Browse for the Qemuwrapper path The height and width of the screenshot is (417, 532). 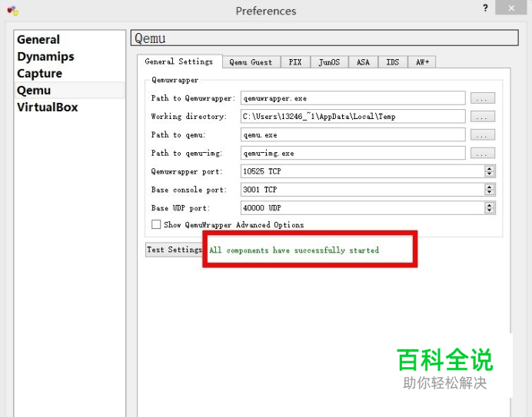point(483,98)
